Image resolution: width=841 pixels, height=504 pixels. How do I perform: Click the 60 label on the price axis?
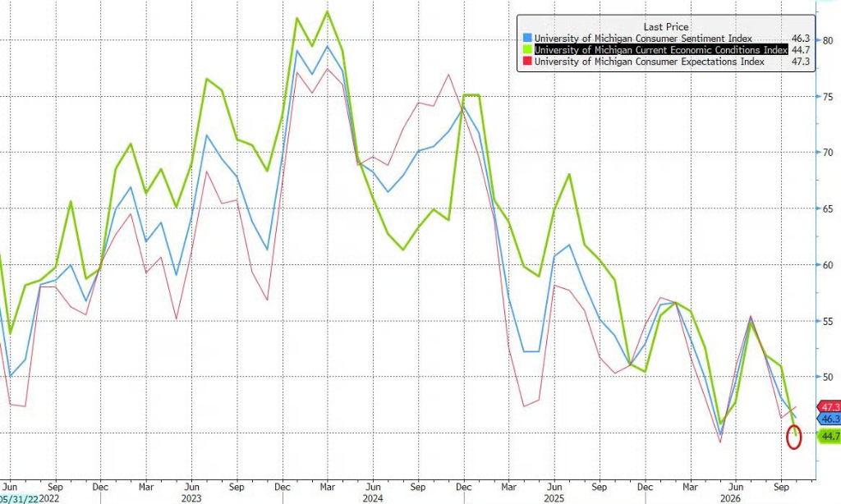point(828,265)
